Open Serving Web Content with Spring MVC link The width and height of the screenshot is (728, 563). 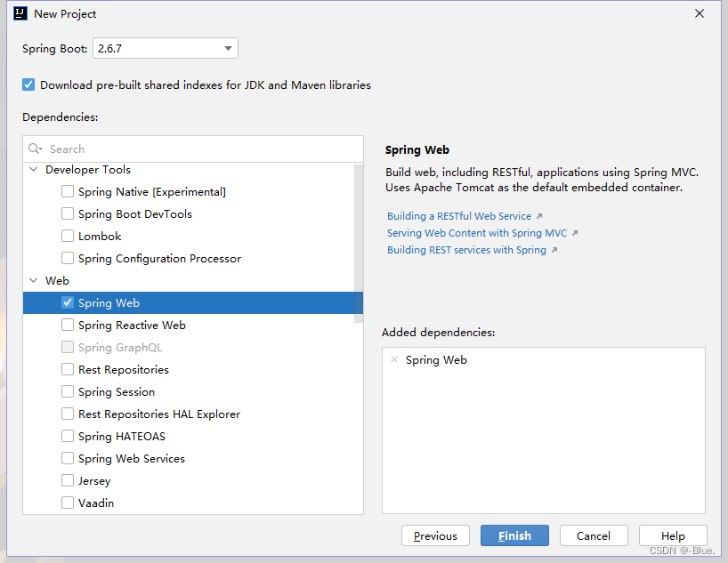tap(477, 233)
